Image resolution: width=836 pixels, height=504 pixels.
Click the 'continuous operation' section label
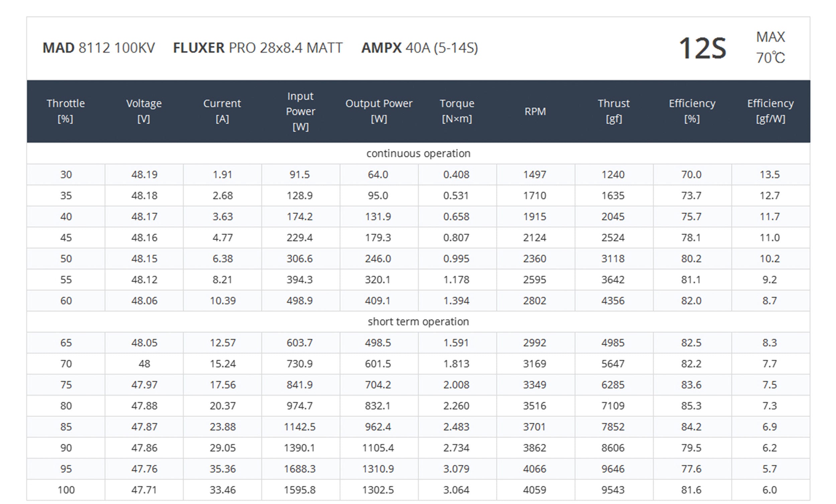coord(418,153)
